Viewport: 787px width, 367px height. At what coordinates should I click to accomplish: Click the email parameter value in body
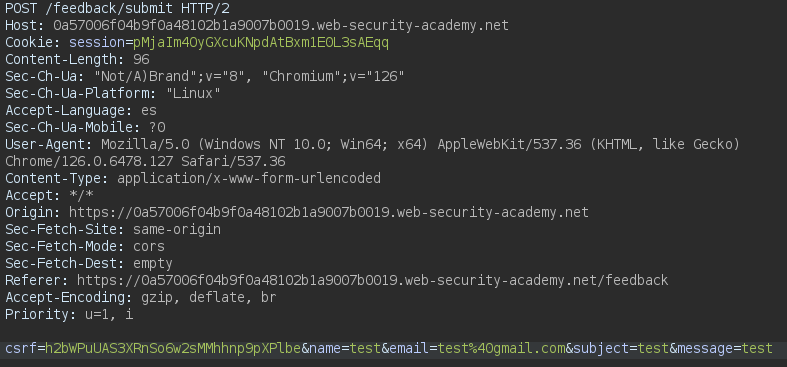pos(501,348)
